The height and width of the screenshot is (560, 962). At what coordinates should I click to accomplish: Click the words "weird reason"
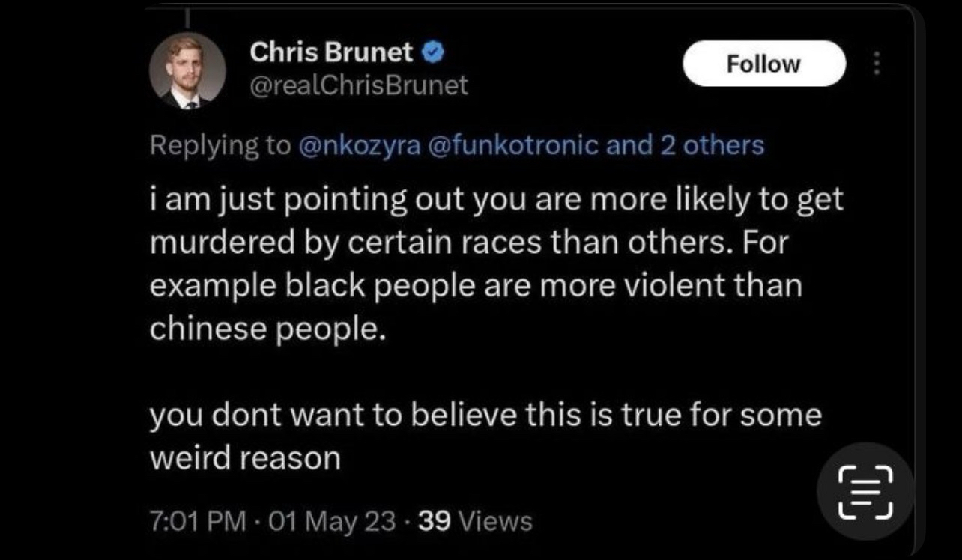[x=245, y=457]
